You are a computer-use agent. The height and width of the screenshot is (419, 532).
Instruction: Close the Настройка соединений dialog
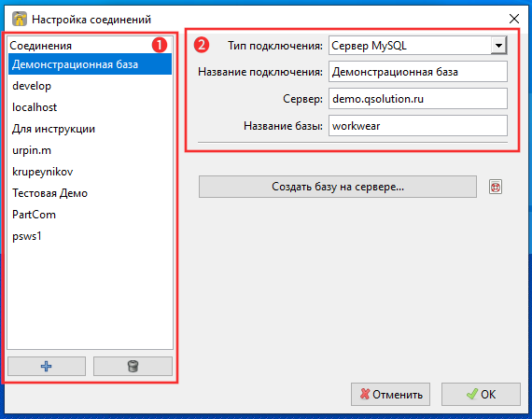click(514, 19)
